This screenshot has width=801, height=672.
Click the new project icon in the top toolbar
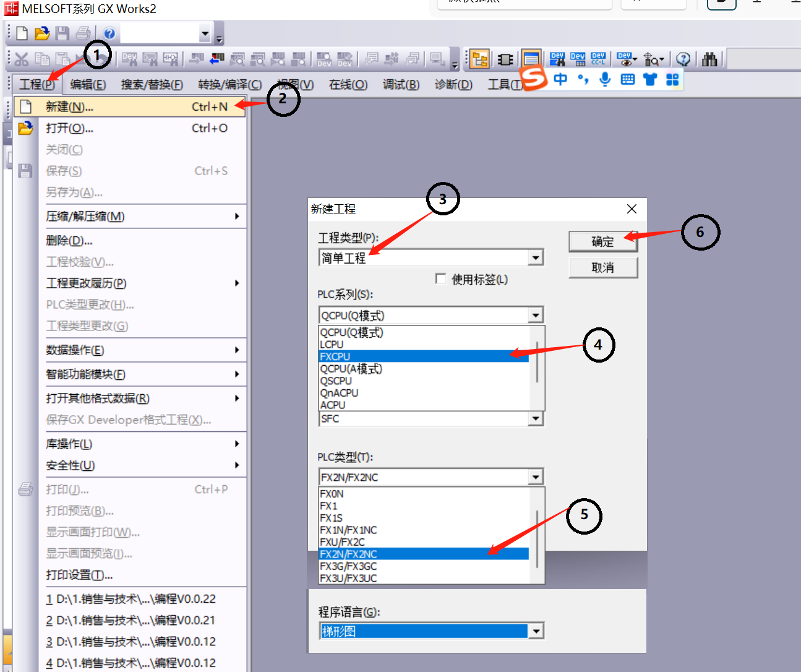(22, 33)
